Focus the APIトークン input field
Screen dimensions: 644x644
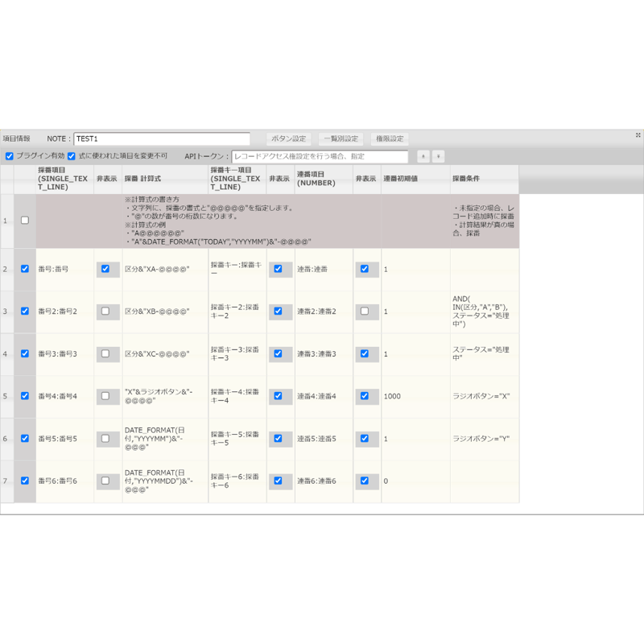[x=320, y=156]
